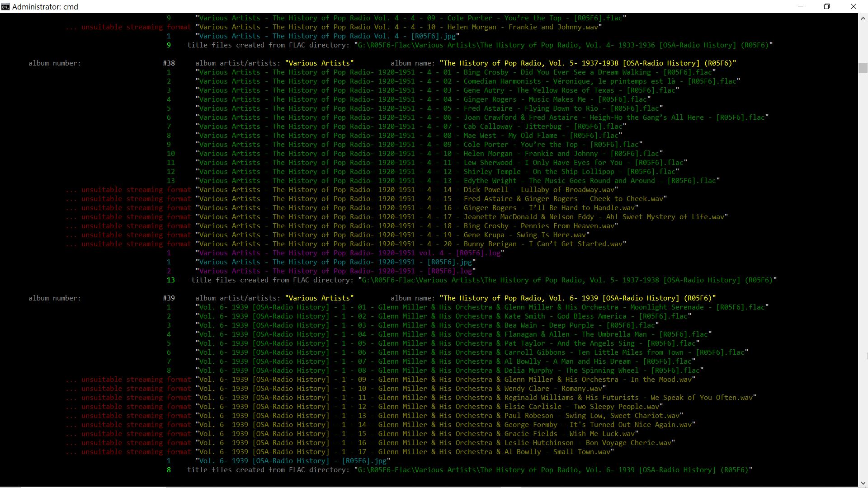
Task: Minimize the cmd window
Action: tap(801, 6)
